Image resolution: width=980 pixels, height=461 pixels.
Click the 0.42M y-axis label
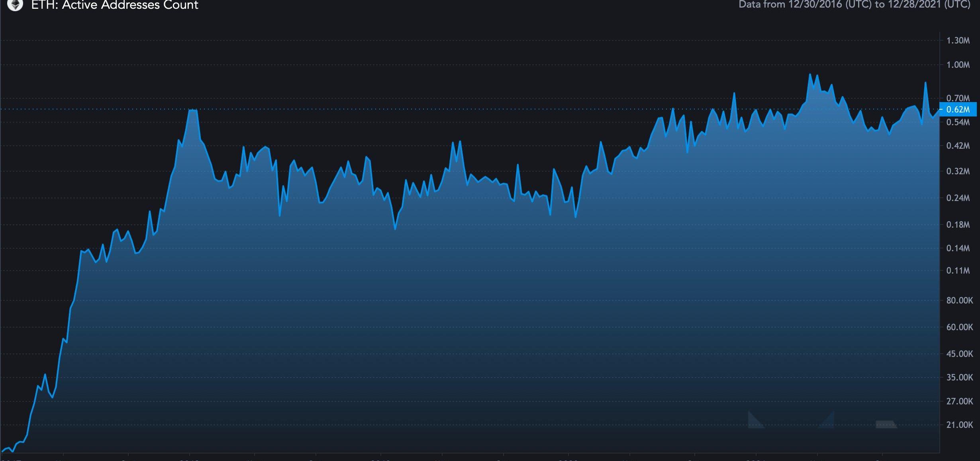(x=958, y=146)
